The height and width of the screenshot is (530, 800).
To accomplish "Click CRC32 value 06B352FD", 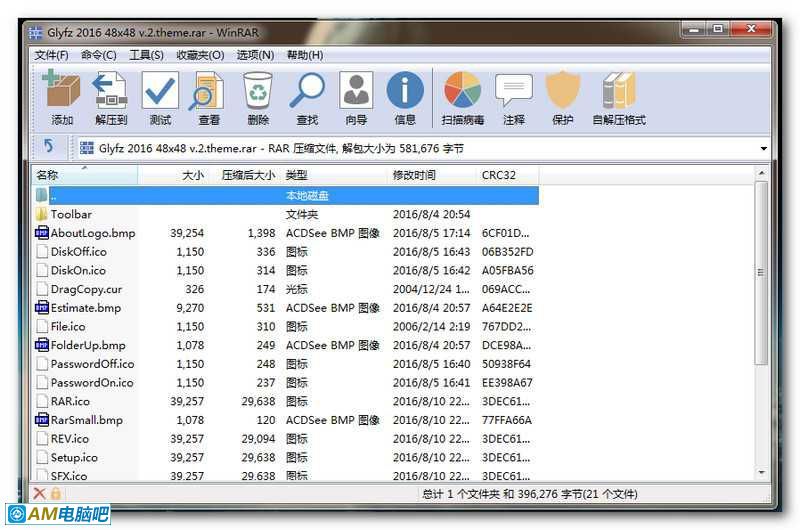I will click(x=508, y=251).
